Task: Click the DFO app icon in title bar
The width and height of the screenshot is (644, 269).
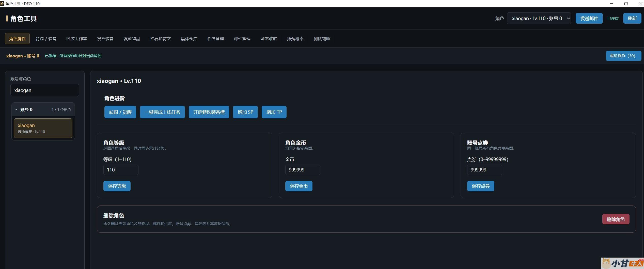Action: 2,4
